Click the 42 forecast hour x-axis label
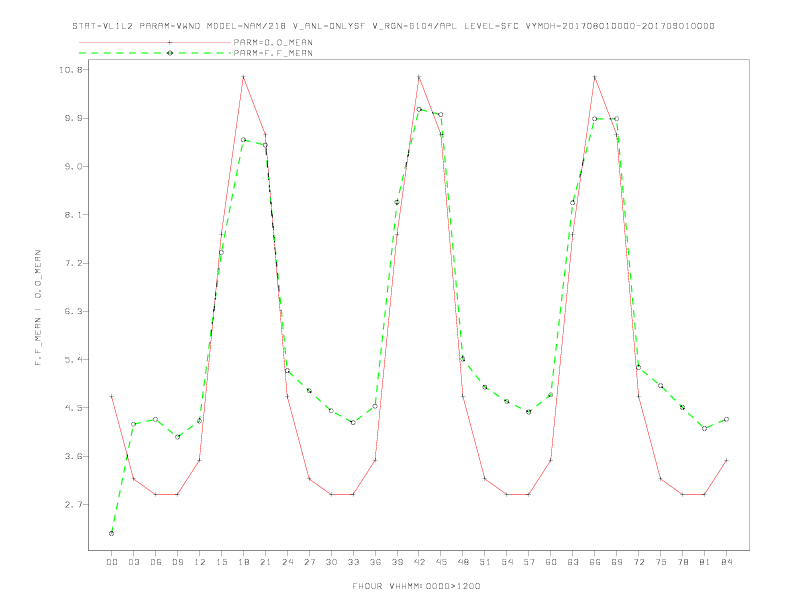Viewport: 792px width, 612px height. (x=419, y=562)
